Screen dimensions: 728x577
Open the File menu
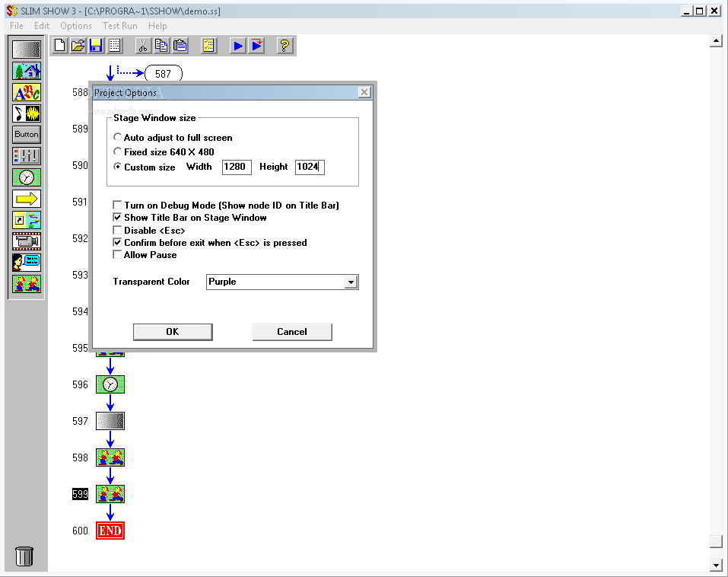click(17, 26)
